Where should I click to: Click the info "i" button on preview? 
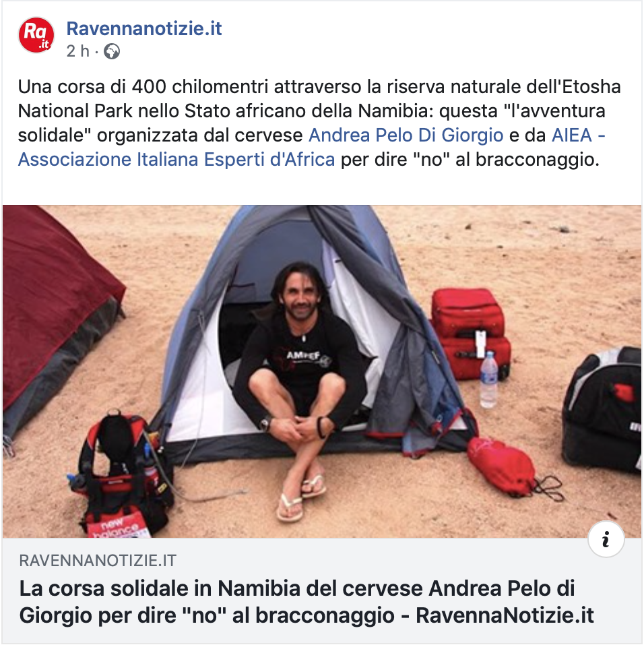pos(606,539)
